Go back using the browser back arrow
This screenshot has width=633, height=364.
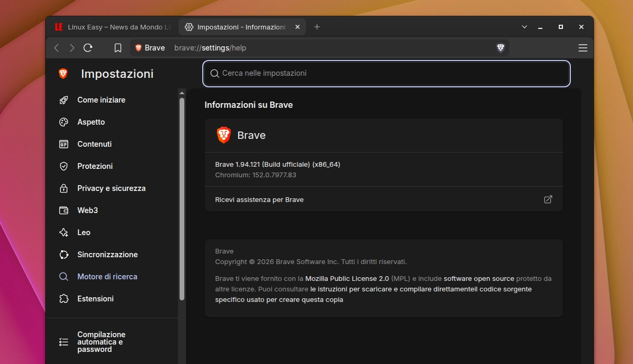pos(56,48)
